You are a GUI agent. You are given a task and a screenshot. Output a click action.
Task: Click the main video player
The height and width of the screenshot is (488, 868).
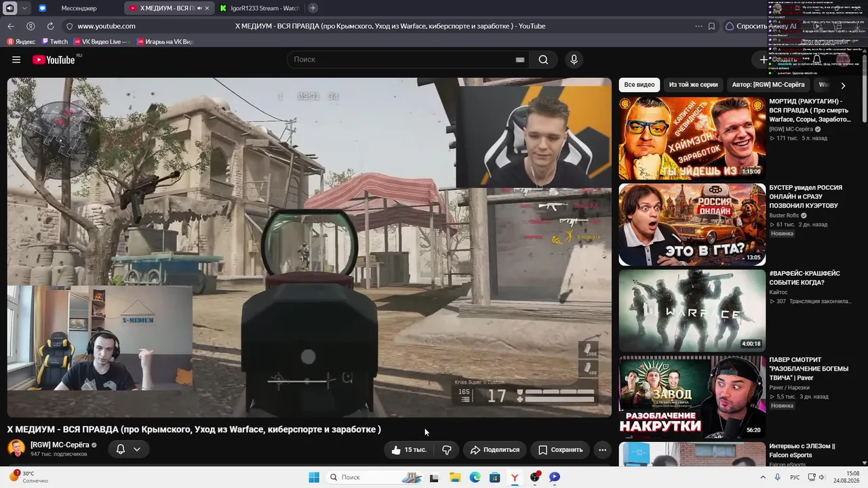click(x=309, y=247)
